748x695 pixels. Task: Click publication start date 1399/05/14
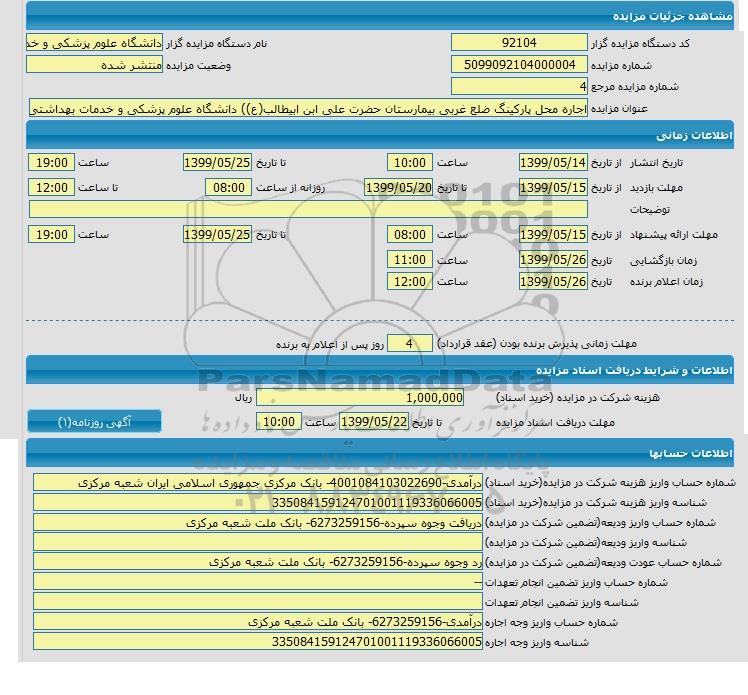[x=553, y=163]
